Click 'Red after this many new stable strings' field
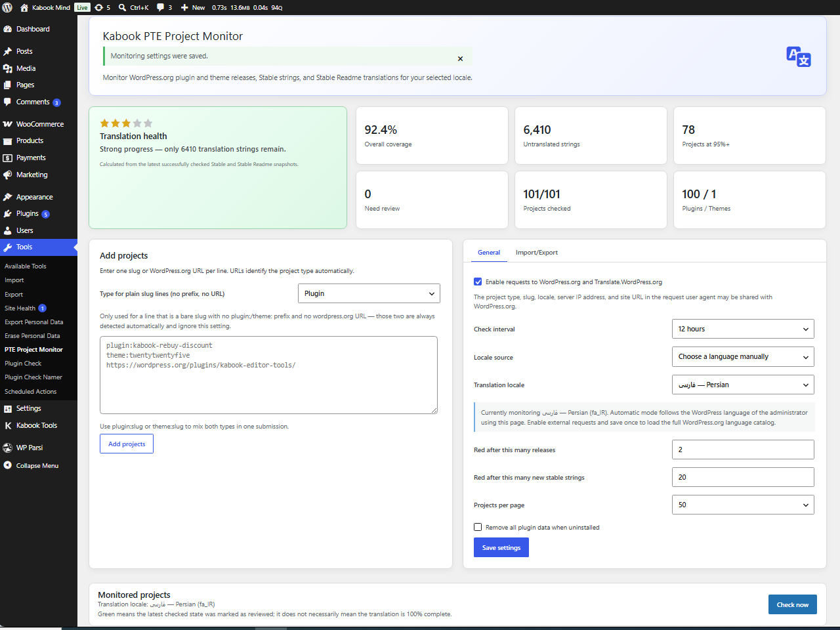The height and width of the screenshot is (630, 840). 743,477
